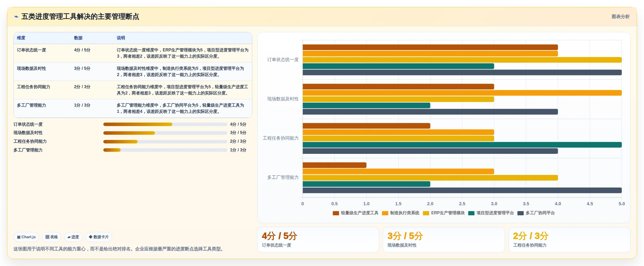Click the yellow bar in 多工厂管理能力 chart group

430,178
